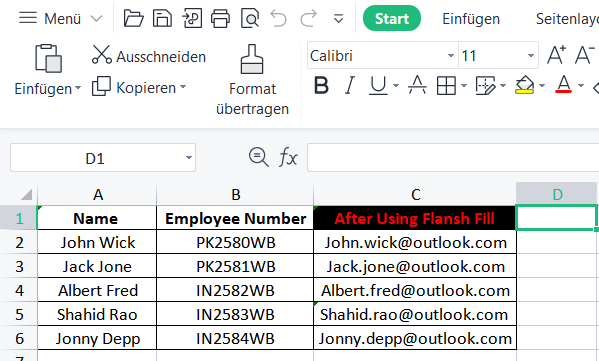Click Ausschneiden scissors button

(149, 56)
